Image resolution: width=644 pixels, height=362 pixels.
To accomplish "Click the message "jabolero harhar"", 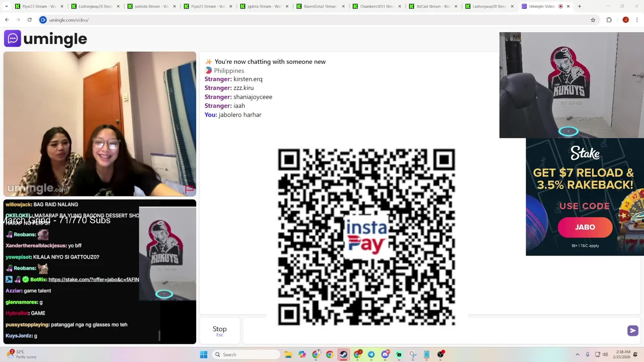I will pos(239,115).
